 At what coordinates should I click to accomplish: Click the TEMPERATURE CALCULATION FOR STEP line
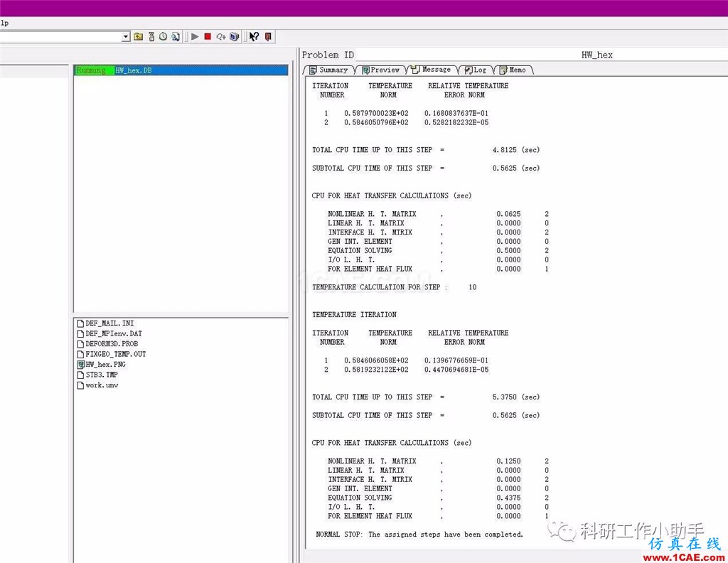coord(394,287)
